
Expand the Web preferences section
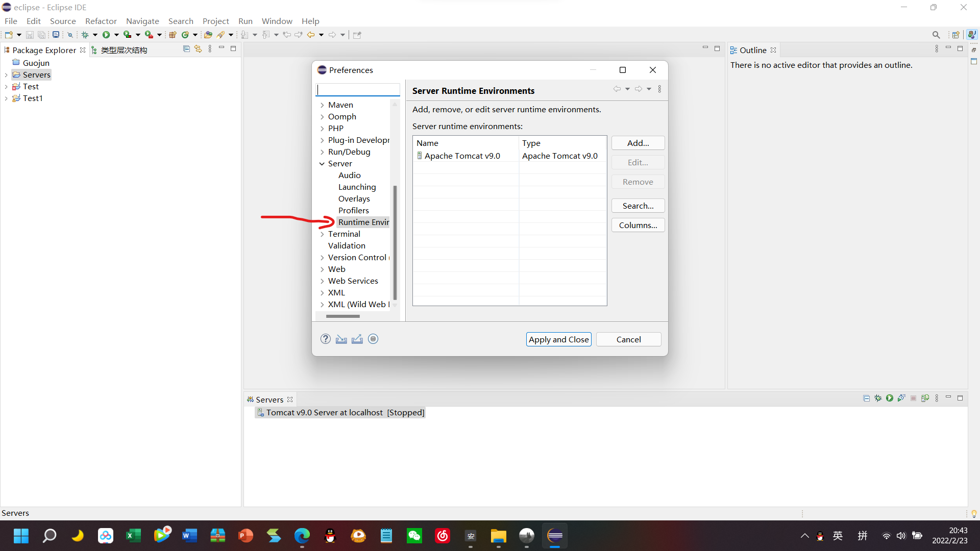(323, 269)
